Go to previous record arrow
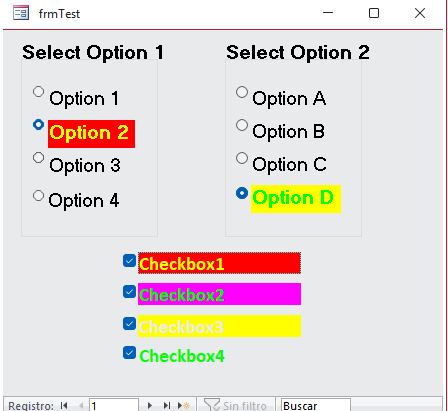 click(81, 406)
